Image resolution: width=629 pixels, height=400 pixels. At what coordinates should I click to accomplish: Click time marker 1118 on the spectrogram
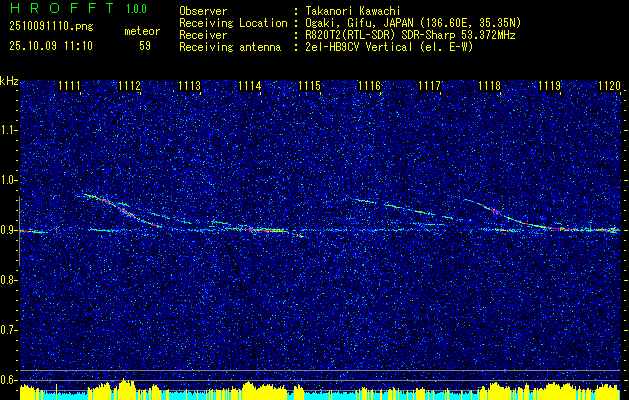coord(489,85)
